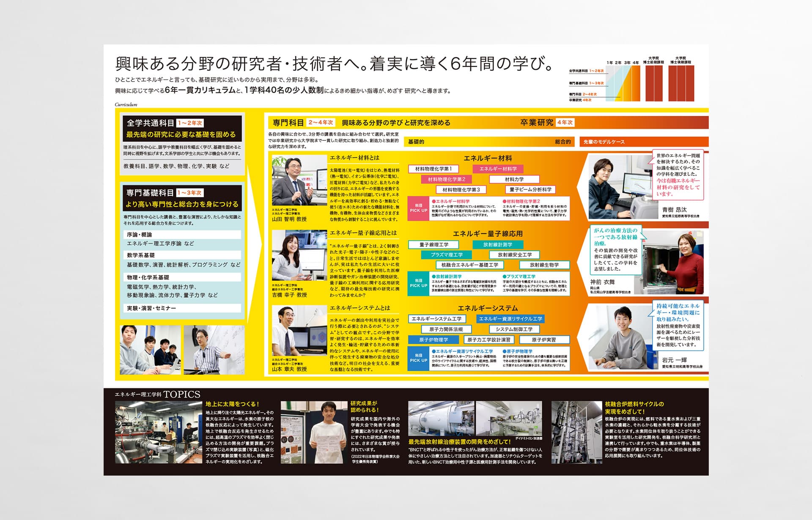Select the システム制御工学 course box
Image resolution: width=812 pixels, height=520 pixels.
(514, 329)
